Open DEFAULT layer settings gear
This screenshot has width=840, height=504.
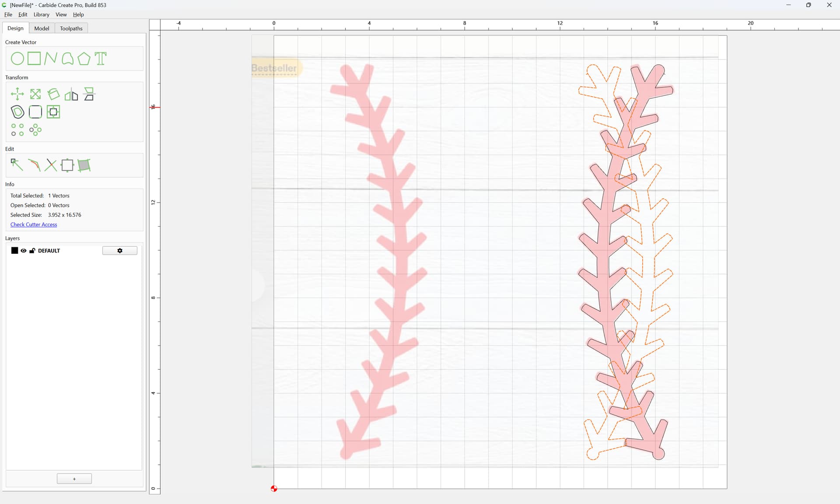pos(120,251)
